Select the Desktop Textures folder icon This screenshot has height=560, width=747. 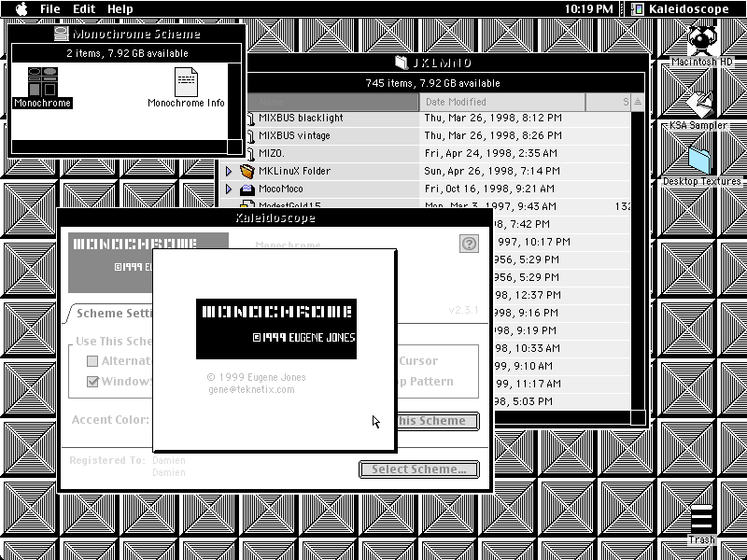699,161
